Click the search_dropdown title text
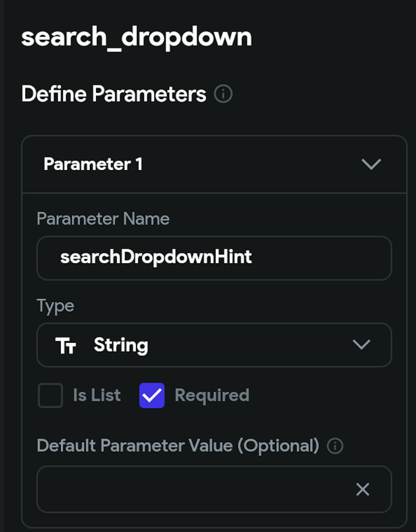Image resolution: width=416 pixels, height=532 pixels. [137, 37]
